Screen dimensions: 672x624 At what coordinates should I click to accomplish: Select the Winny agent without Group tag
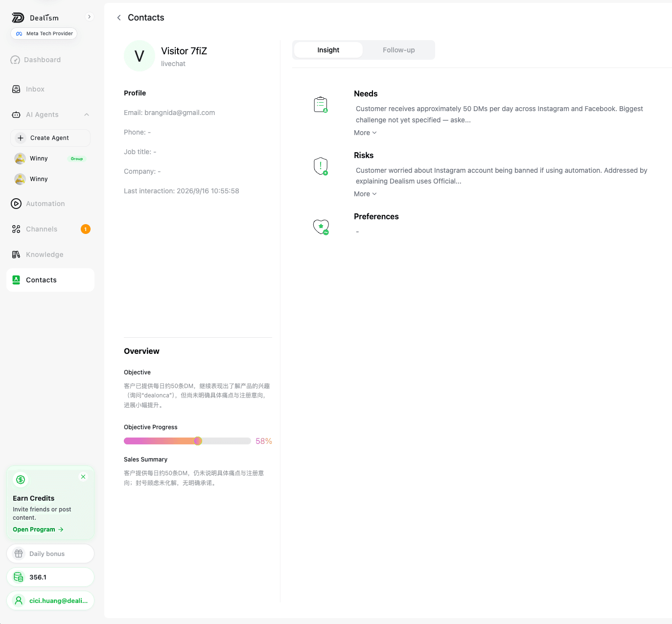pos(50,179)
